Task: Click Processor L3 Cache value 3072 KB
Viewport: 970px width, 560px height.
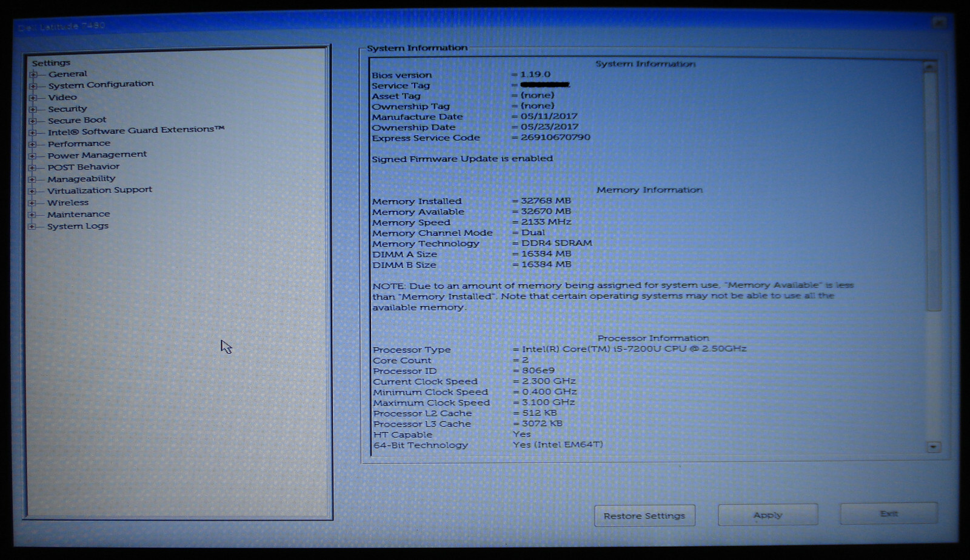Action: tap(542, 424)
